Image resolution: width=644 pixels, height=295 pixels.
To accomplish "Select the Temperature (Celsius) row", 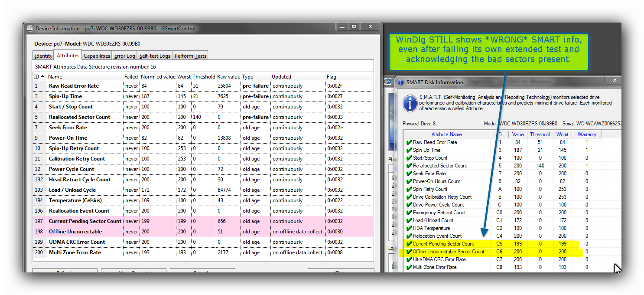I will [x=203, y=200].
